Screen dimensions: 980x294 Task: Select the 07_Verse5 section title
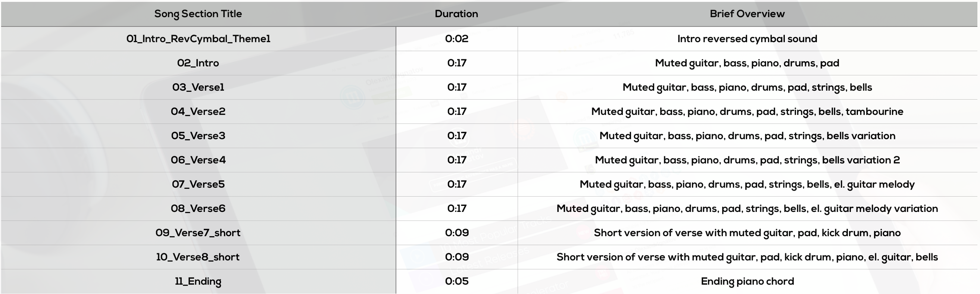[x=198, y=184]
